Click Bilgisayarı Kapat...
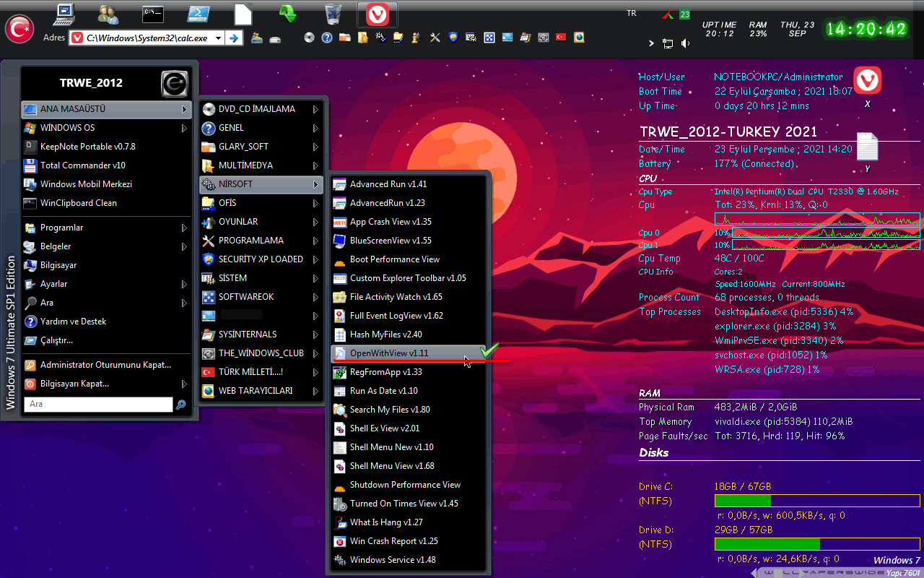 (106, 384)
